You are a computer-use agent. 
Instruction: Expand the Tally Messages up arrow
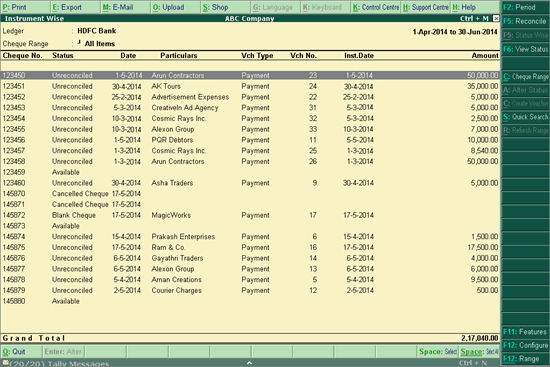[249, 363]
